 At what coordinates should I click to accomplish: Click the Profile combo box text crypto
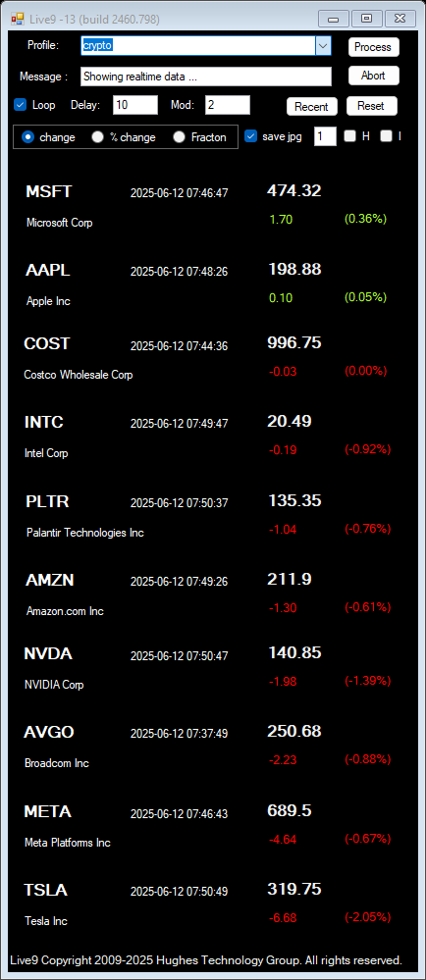pyautogui.click(x=97, y=46)
